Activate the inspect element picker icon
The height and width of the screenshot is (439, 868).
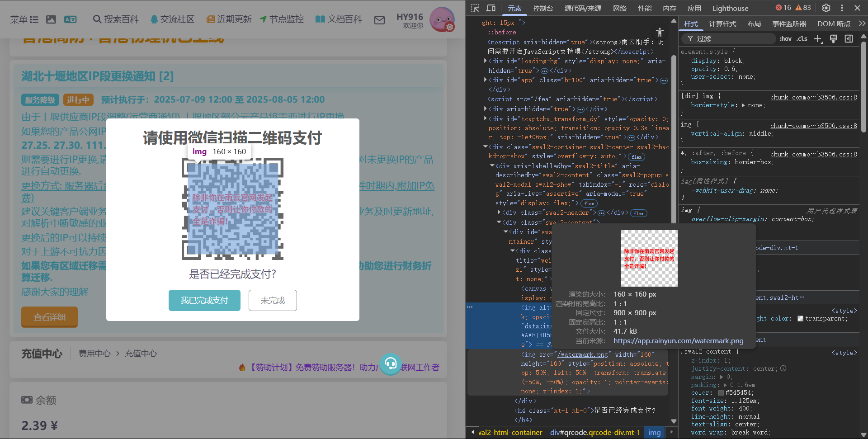(x=475, y=8)
